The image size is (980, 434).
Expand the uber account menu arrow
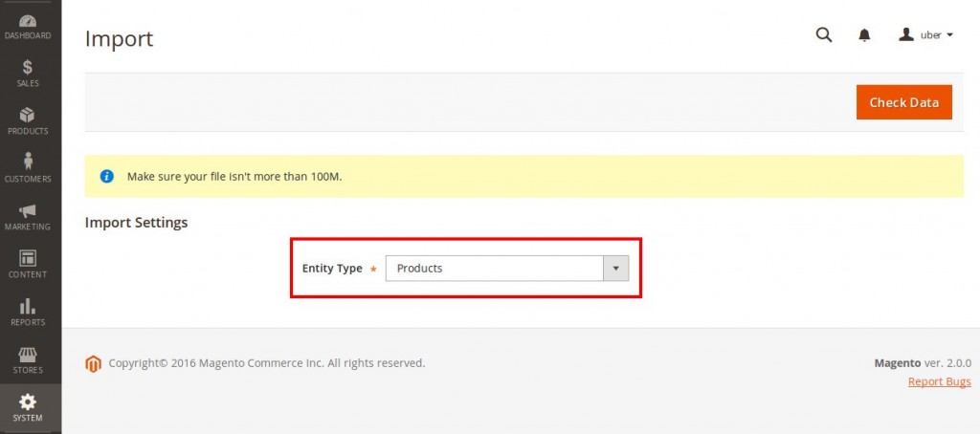[x=949, y=35]
